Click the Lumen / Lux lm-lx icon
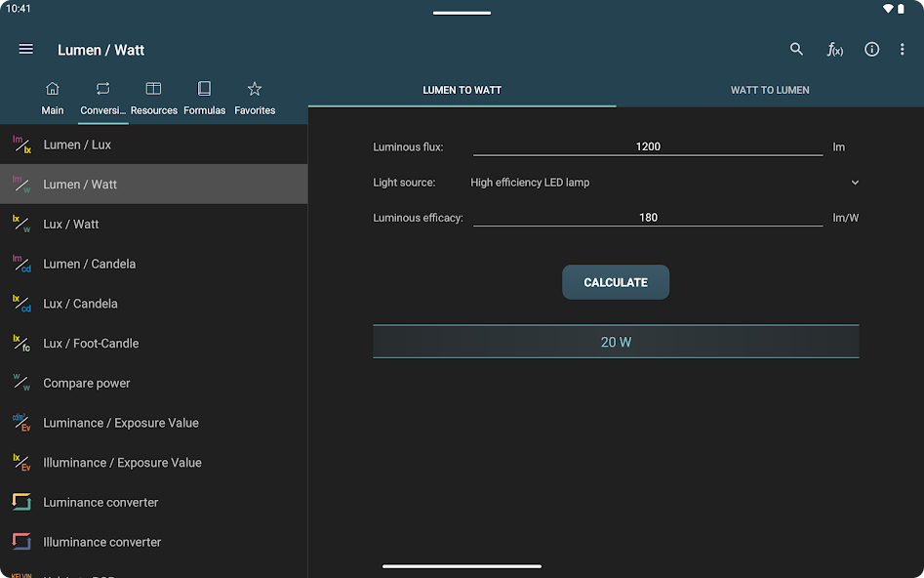 (x=21, y=144)
